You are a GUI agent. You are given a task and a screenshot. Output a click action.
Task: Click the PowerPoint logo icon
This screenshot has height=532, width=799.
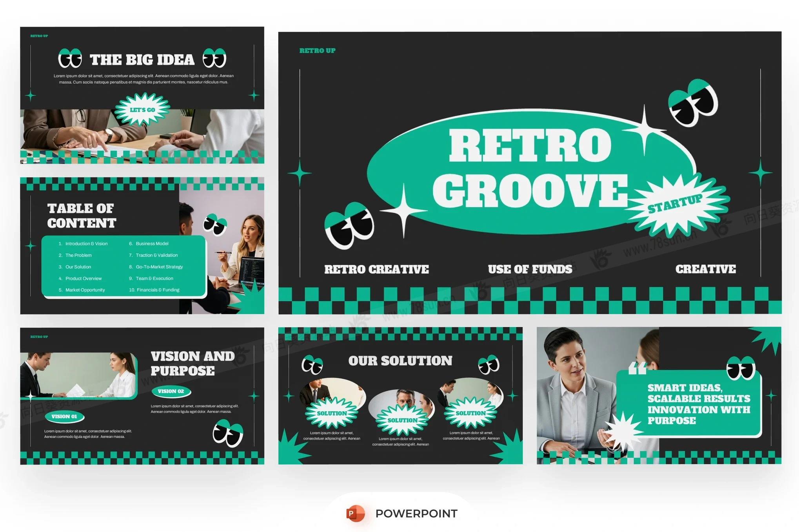(x=355, y=513)
